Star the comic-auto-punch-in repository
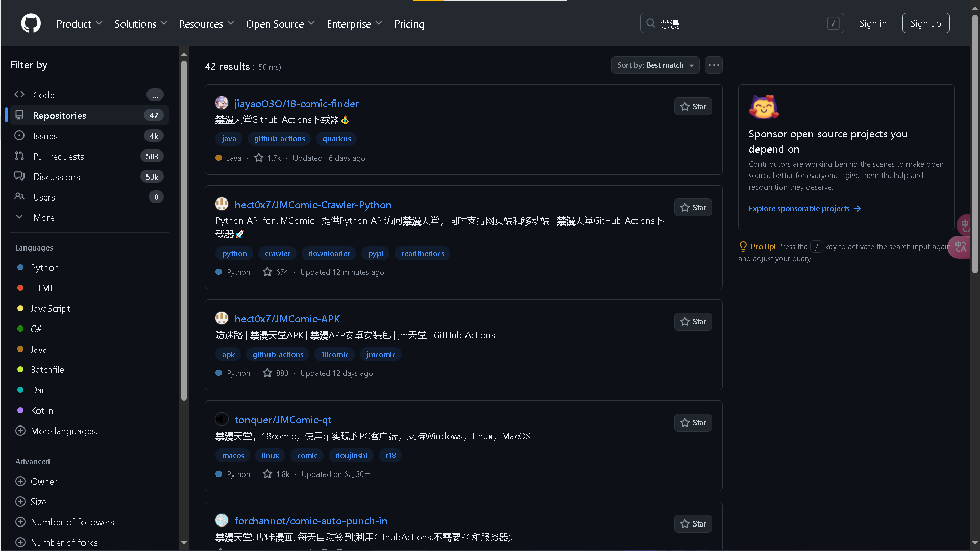The image size is (980, 551). click(x=693, y=524)
